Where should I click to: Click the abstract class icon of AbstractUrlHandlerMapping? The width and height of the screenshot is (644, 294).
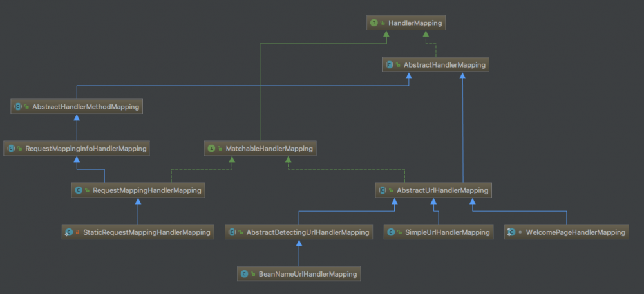click(x=382, y=190)
